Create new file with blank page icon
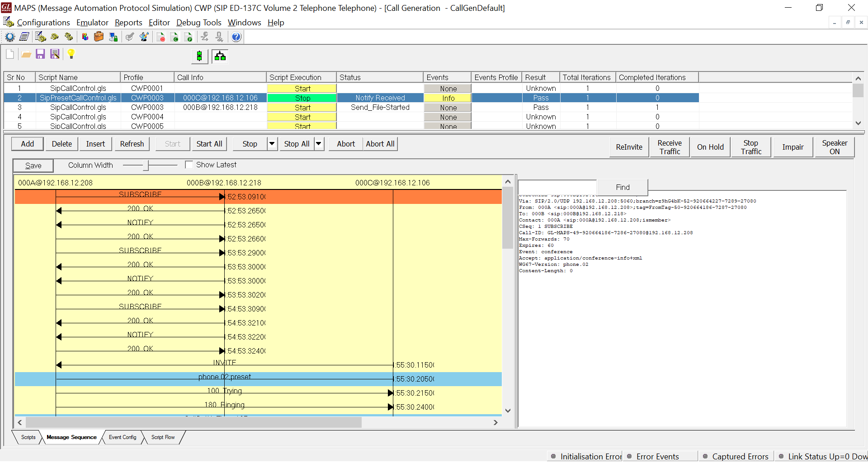Screen dimensions: 868x463 [x=10, y=54]
